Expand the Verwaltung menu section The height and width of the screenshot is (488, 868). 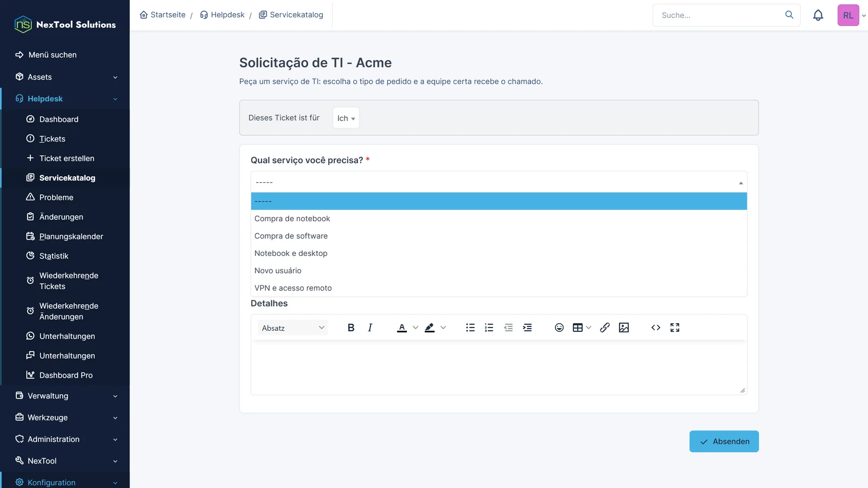coord(65,396)
